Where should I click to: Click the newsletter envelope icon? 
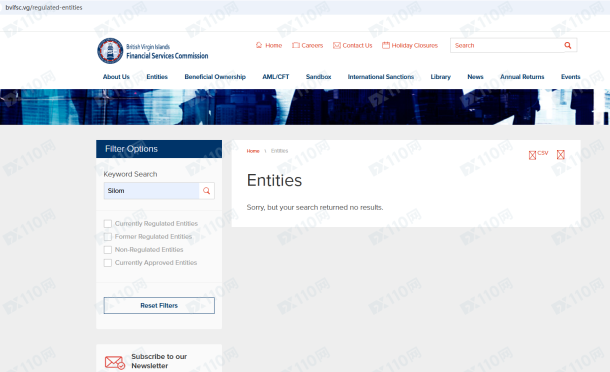point(115,362)
